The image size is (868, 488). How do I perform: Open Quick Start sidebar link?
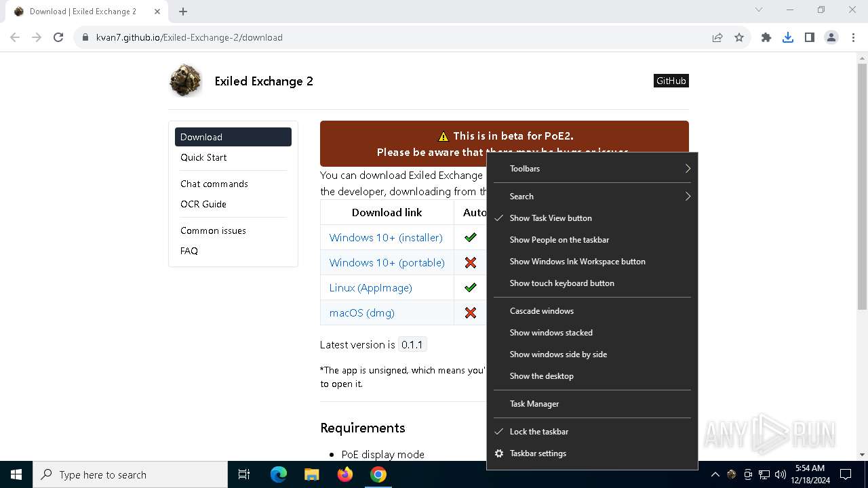click(x=203, y=157)
